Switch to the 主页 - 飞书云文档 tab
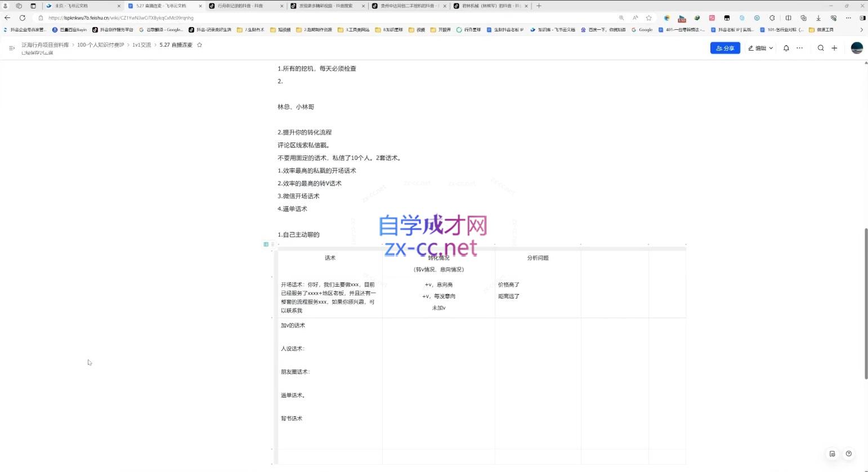The height and width of the screenshot is (472, 868). pyautogui.click(x=73, y=6)
